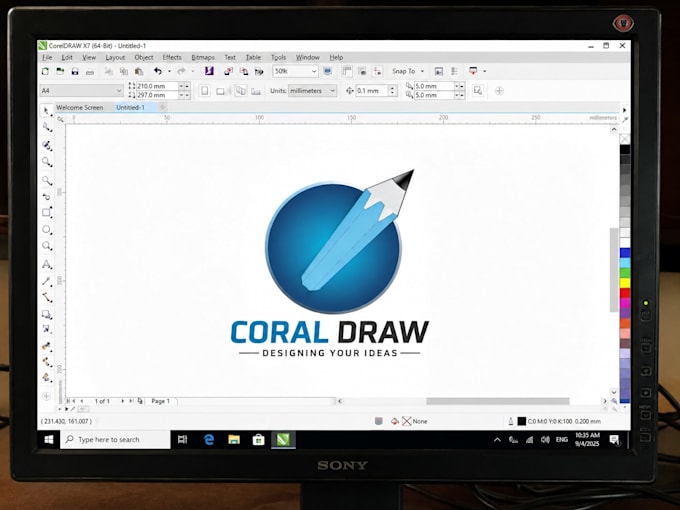Screen dimensions: 680x510
Task: Toggle Show Guidelines button
Action: tap(378, 71)
